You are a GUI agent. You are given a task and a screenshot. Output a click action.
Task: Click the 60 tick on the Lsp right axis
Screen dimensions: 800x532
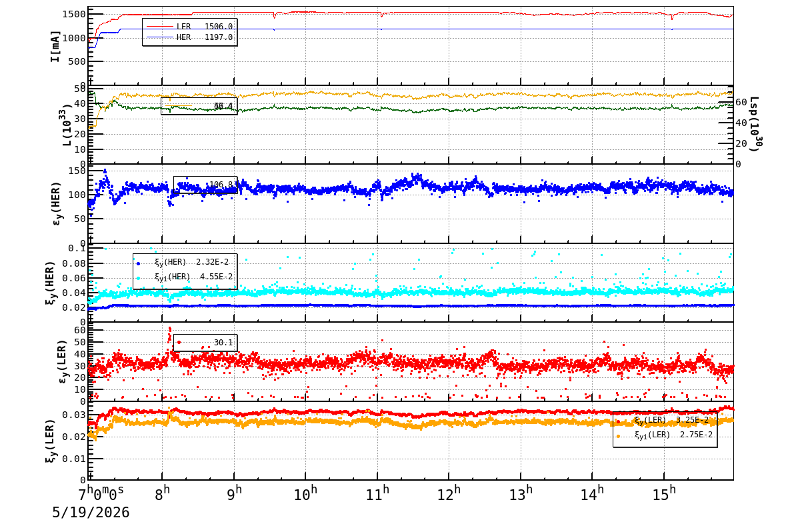[x=742, y=103]
